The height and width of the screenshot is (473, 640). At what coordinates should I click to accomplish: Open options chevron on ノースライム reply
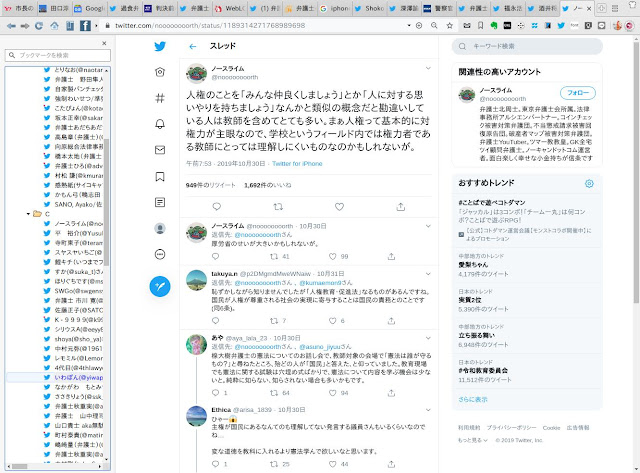(428, 226)
